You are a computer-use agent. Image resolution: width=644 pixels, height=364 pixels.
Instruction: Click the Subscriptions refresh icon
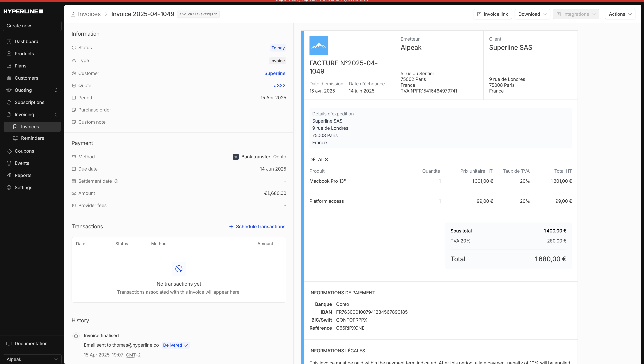[x=9, y=102]
